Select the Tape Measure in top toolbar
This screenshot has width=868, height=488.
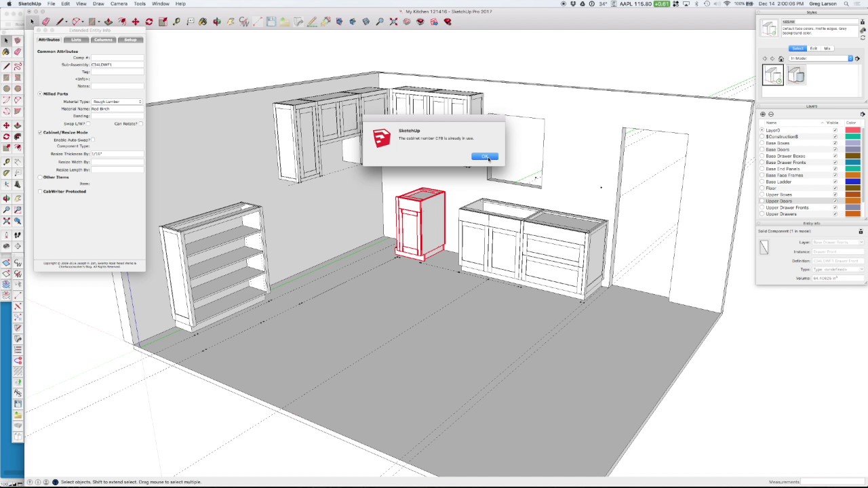[x=176, y=22]
